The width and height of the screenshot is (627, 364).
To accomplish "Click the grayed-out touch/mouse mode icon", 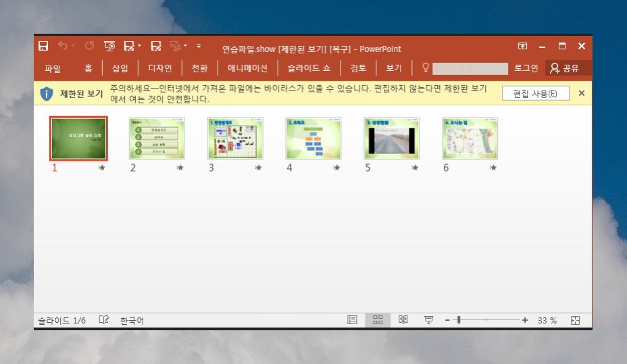I will point(176,46).
